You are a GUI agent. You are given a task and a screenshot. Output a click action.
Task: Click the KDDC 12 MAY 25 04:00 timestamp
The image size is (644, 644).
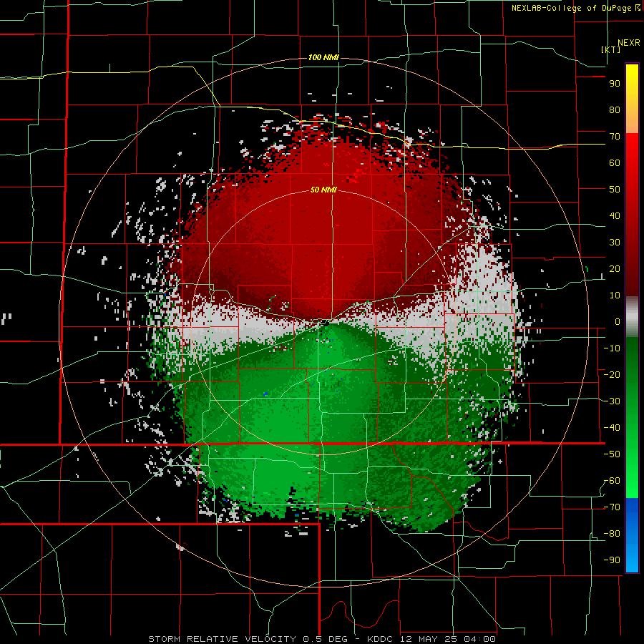point(431,639)
